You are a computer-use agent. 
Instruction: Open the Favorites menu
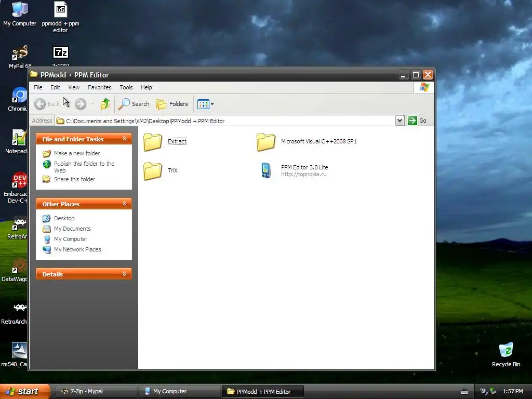tap(99, 87)
